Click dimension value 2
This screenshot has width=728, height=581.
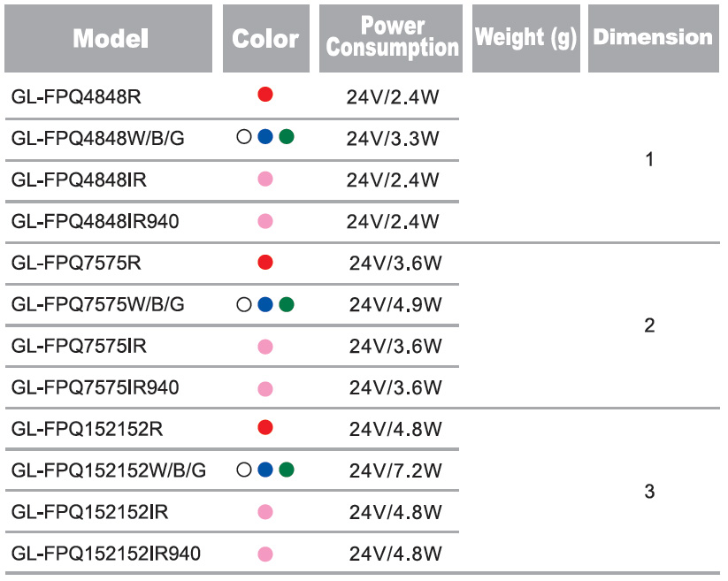pos(650,325)
